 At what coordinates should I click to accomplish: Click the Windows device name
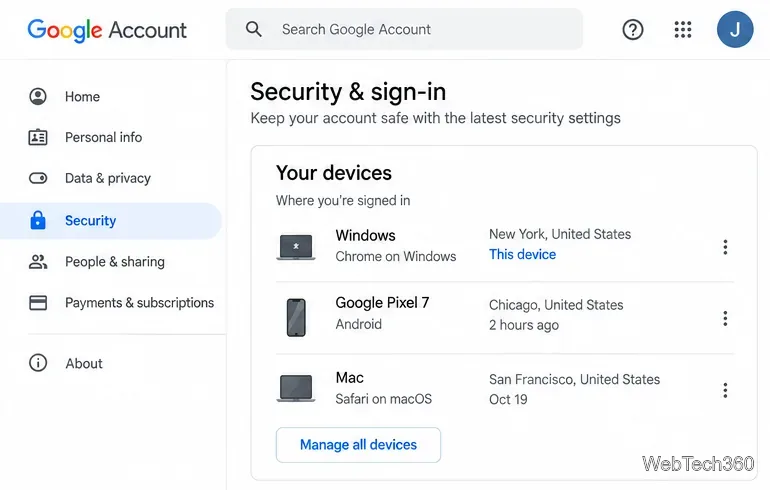(365, 236)
